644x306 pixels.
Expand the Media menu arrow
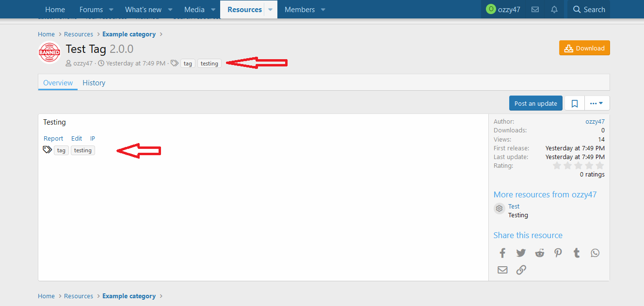coord(213,10)
